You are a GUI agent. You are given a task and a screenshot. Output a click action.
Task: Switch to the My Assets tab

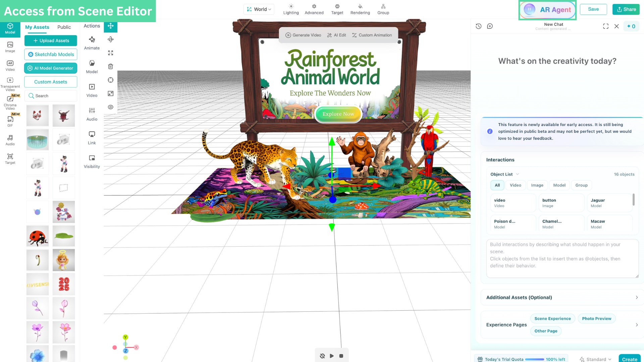click(37, 27)
